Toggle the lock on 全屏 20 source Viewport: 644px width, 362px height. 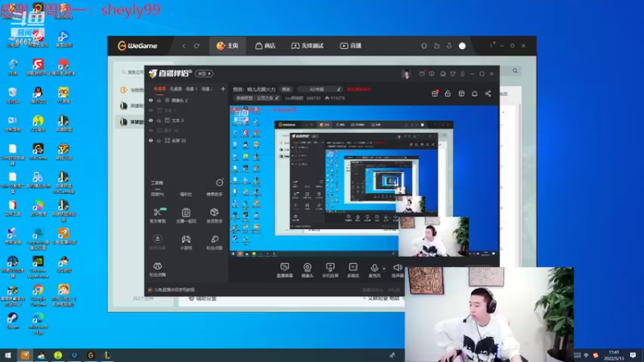159,140
